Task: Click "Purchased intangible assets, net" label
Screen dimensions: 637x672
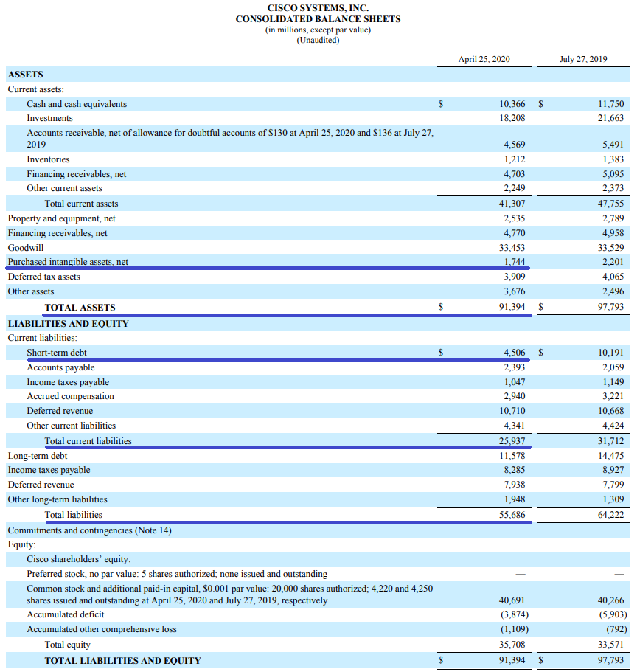Action: (x=68, y=262)
